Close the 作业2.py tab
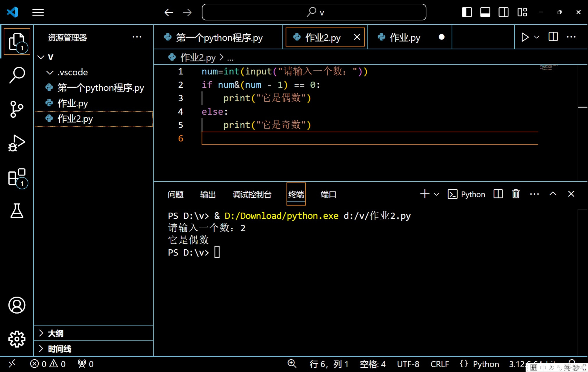Screen dimensions: 588x372 click(357, 37)
